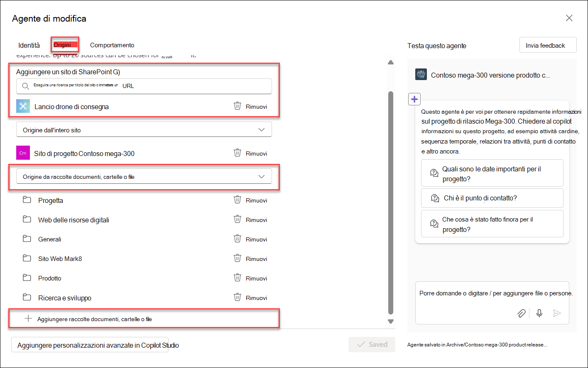Click the SharePoint site search URL field
The width and height of the screenshot is (588, 368).
pyautogui.click(x=144, y=86)
